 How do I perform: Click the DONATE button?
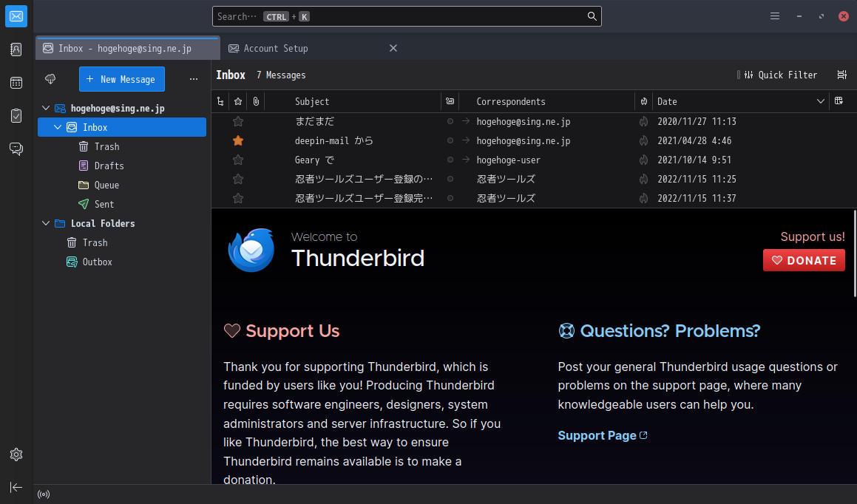(x=804, y=260)
